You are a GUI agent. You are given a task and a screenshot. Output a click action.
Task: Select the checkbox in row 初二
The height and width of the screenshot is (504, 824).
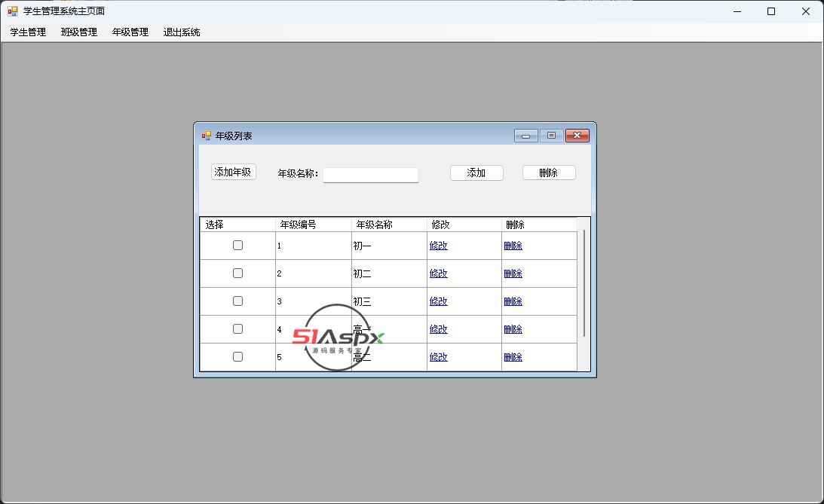[237, 273]
